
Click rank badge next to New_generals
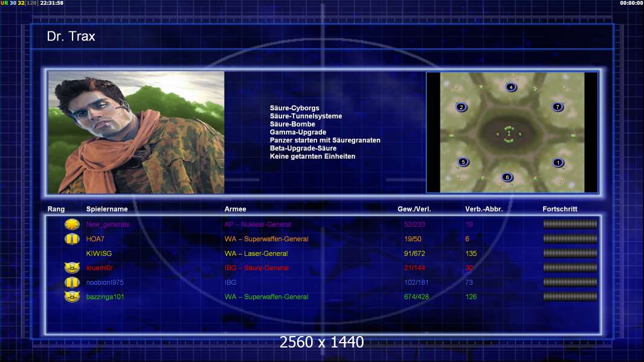pyautogui.click(x=72, y=224)
